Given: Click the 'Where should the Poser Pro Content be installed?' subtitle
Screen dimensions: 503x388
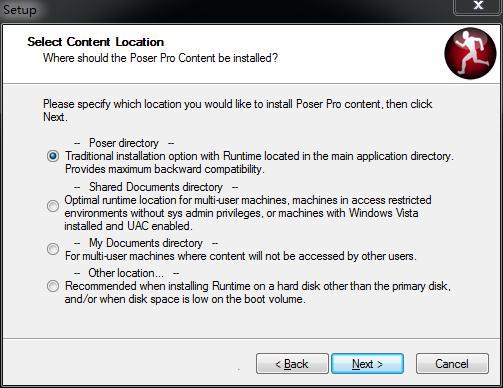Looking at the screenshot, I should point(160,58).
